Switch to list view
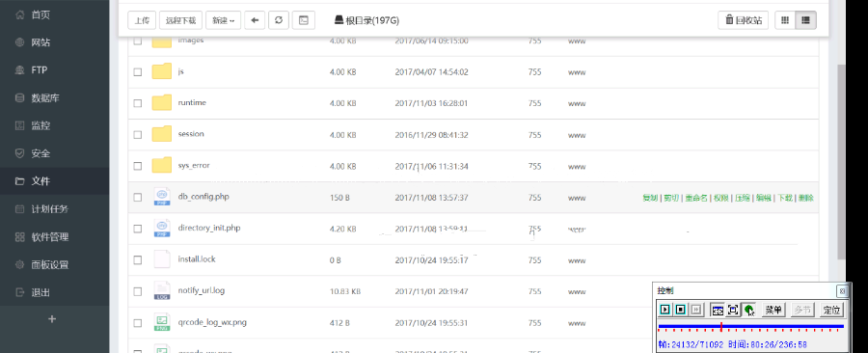 [805, 20]
